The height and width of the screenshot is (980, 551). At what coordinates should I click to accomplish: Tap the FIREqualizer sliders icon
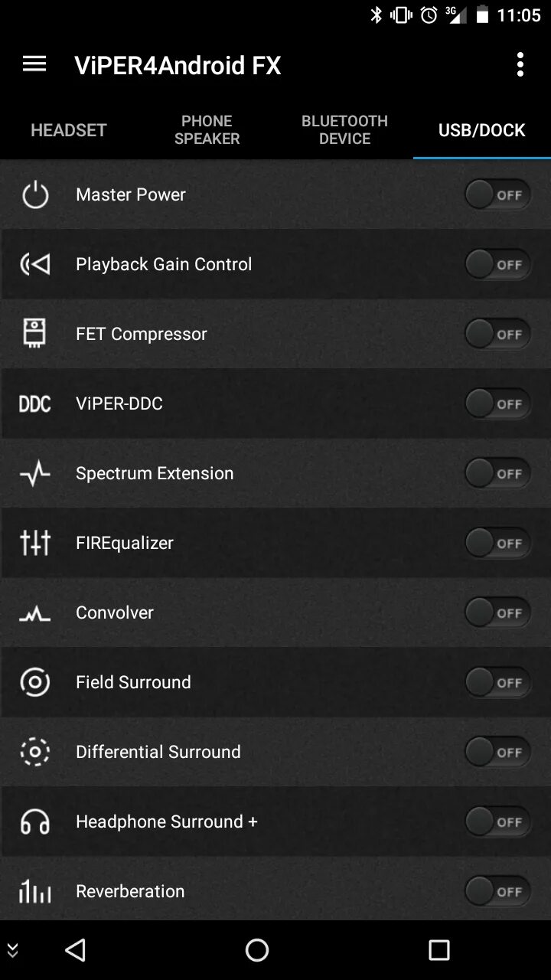point(35,543)
